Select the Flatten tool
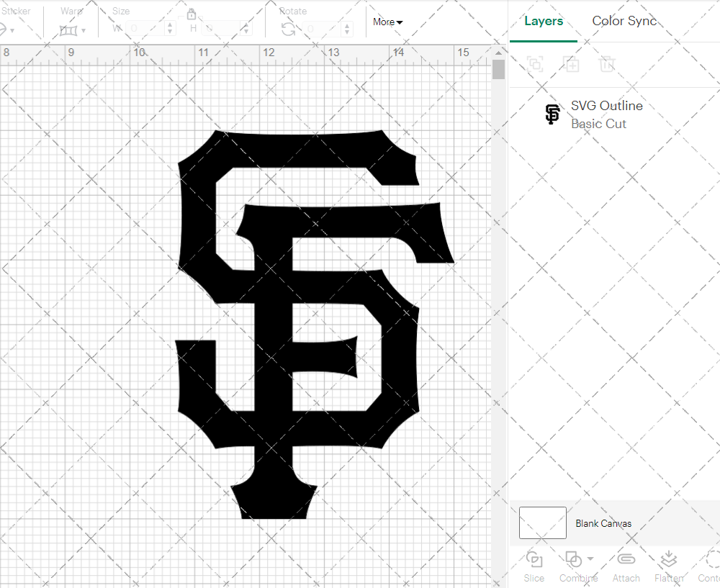720x588 pixels. click(x=668, y=558)
